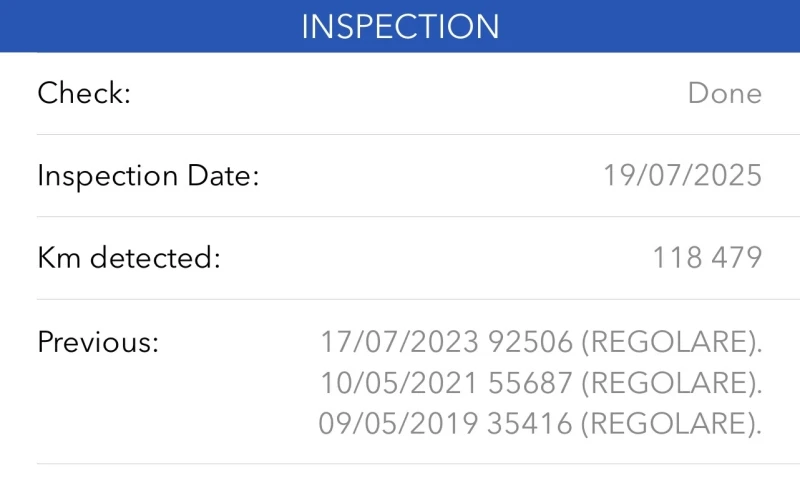
Task: Click the "Inspection Date:" label
Action: pyautogui.click(x=148, y=176)
